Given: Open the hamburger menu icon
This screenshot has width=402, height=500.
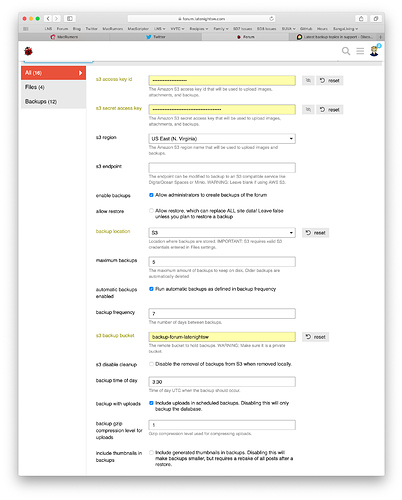Looking at the screenshot, I should [360, 51].
